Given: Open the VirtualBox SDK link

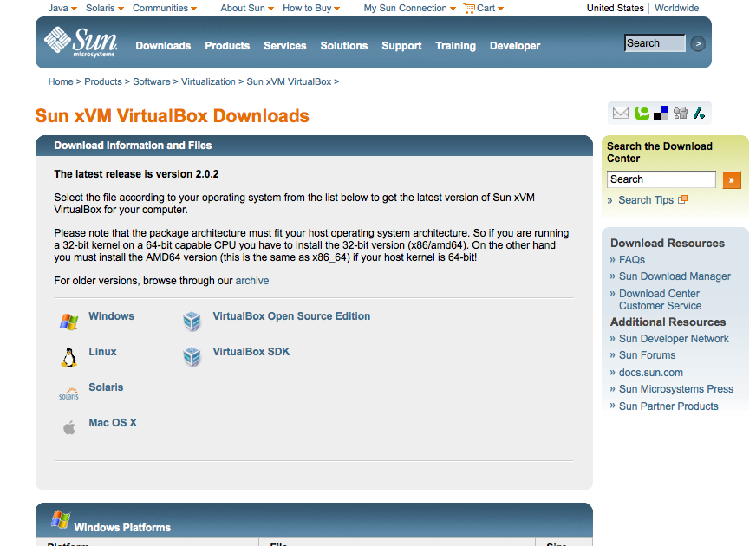Looking at the screenshot, I should (x=251, y=352).
